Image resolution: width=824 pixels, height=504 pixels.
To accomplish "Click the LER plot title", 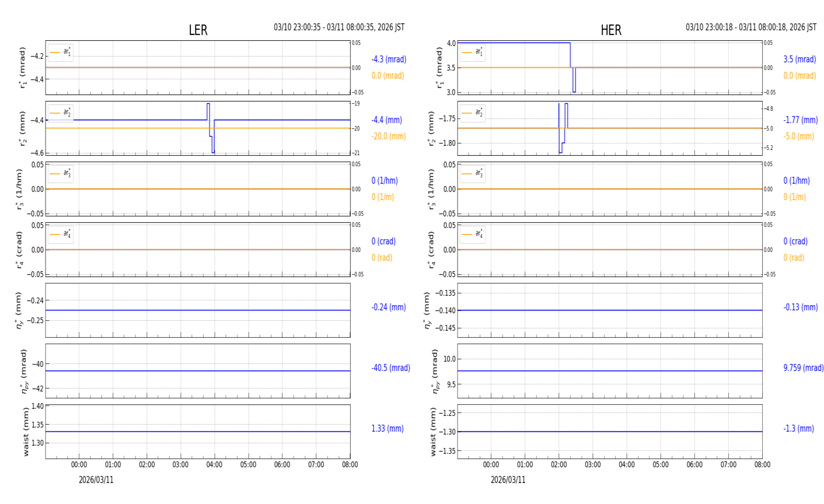I will point(198,30).
